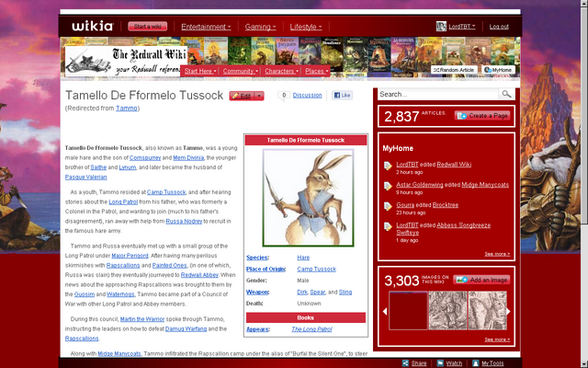The image size is (588, 368).
Task: Click the Watch icon in bottom toolbar
Action: (x=440, y=363)
